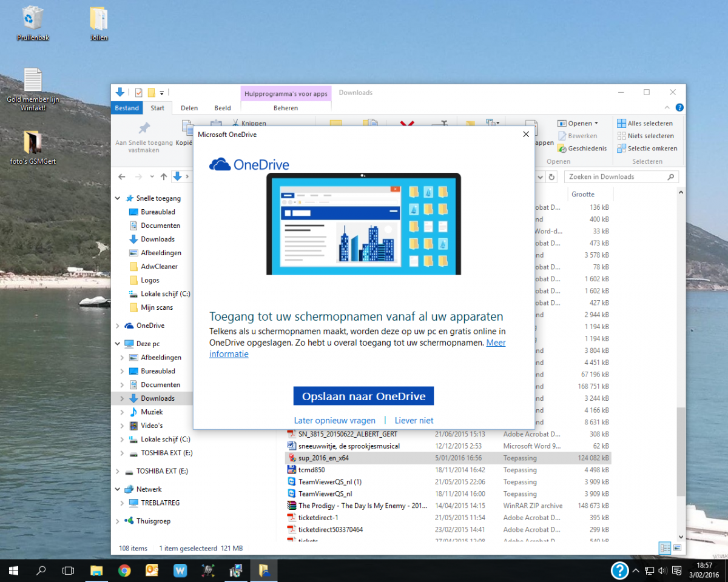Click Niets selecteren in ribbon
Screen dimensions: 728x582
tap(645, 136)
